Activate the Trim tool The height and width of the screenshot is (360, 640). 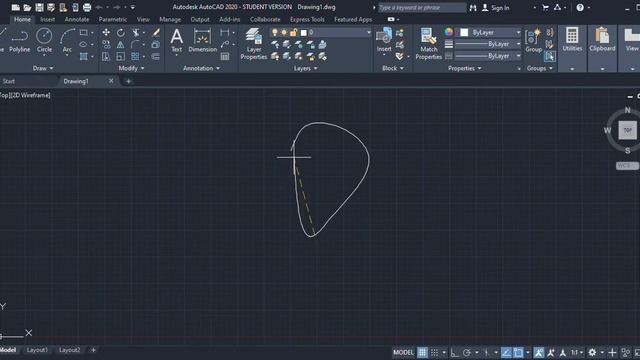(x=136, y=33)
